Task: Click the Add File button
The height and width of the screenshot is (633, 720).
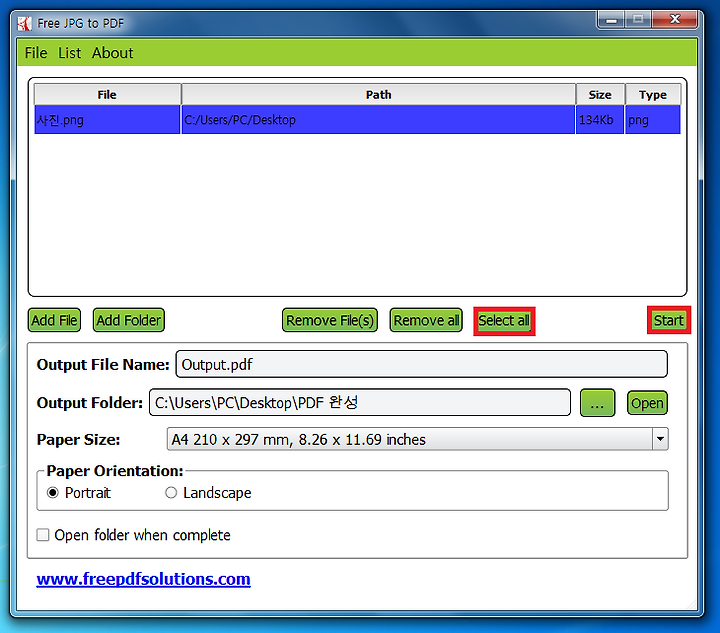Action: [54, 320]
